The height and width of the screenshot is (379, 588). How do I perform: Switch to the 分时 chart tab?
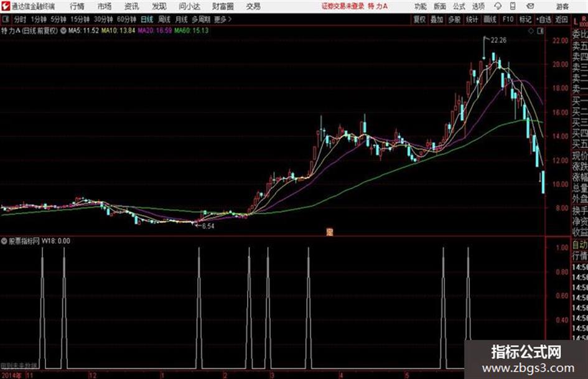point(21,19)
